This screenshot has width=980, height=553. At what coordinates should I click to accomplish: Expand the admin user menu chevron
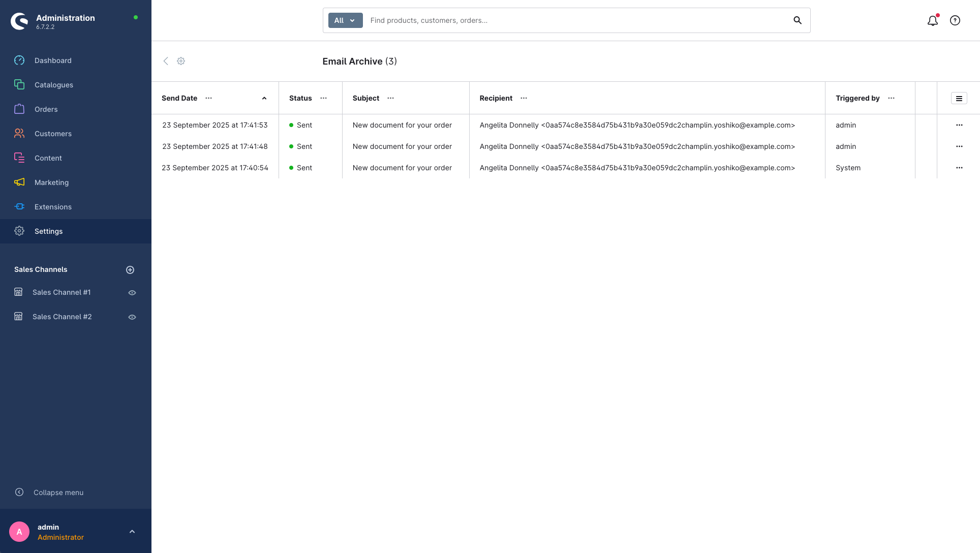(132, 532)
